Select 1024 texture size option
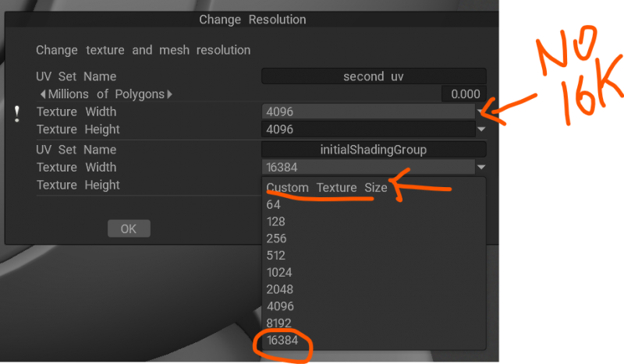Image resolution: width=624 pixels, height=364 pixels. (279, 273)
